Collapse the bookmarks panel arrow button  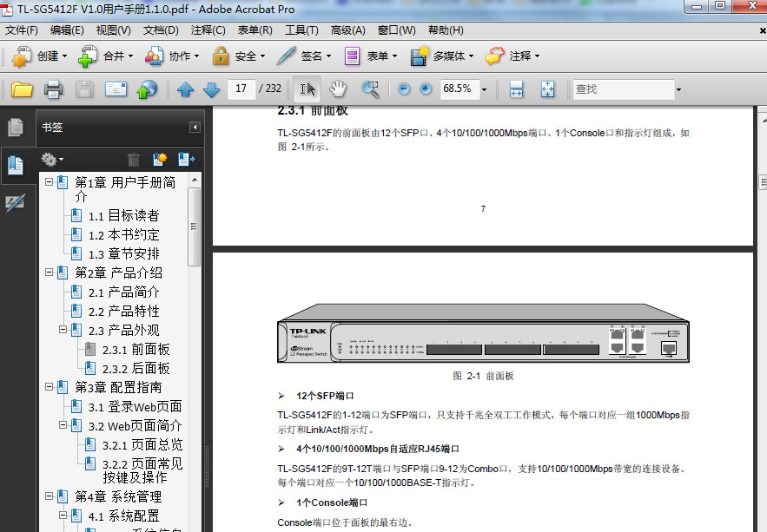195,128
